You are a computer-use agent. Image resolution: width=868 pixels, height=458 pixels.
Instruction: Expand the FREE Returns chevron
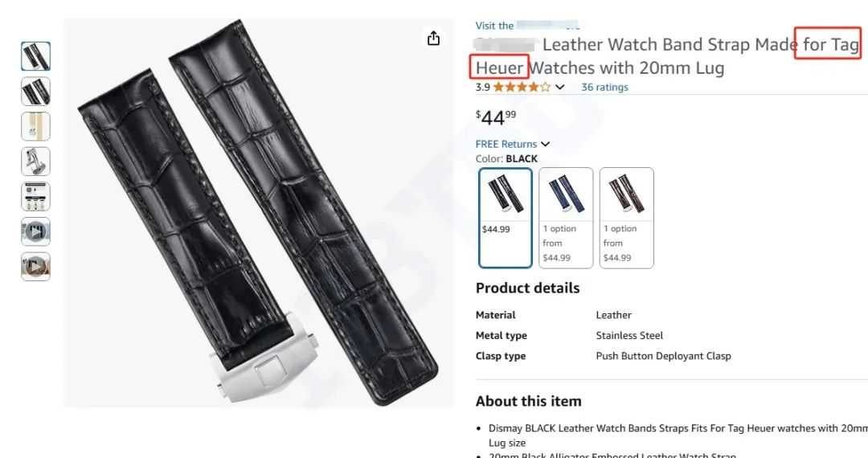click(545, 144)
